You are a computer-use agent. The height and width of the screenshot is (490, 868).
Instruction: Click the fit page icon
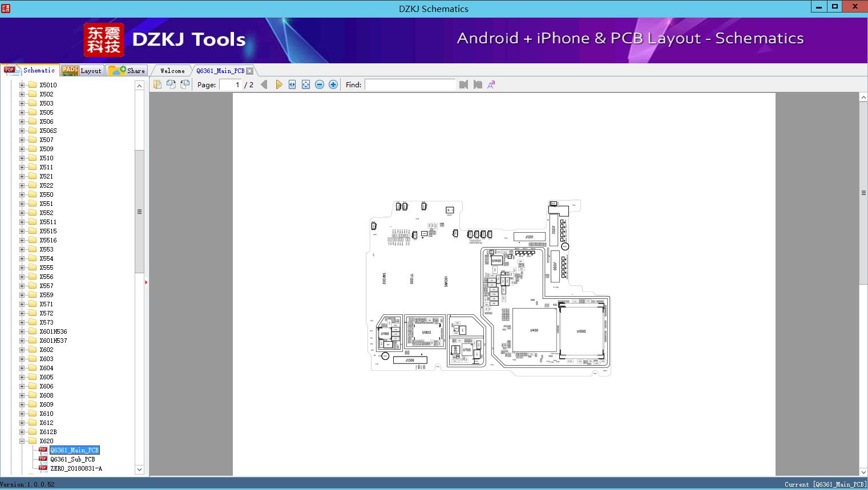tap(306, 84)
